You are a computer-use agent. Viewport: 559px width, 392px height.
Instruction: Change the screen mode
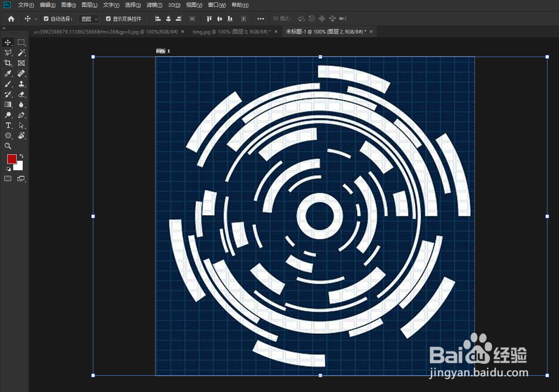(x=22, y=179)
